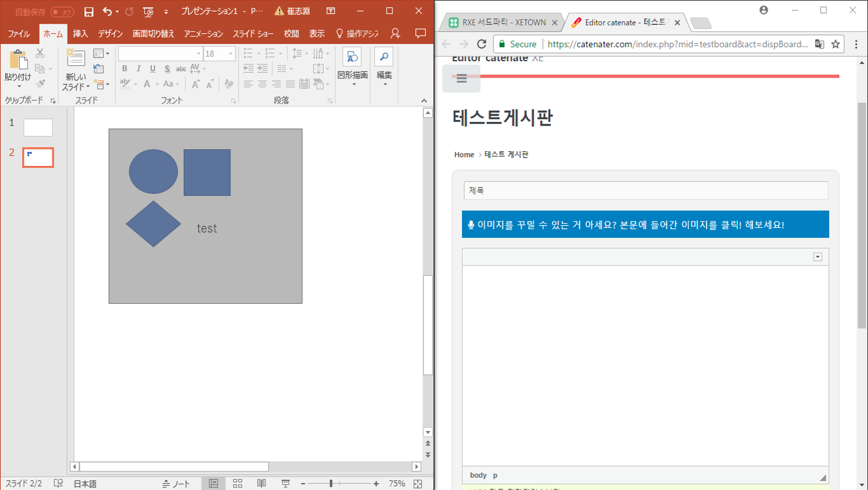
Task: Open the ファイル menu tab
Action: tap(19, 34)
